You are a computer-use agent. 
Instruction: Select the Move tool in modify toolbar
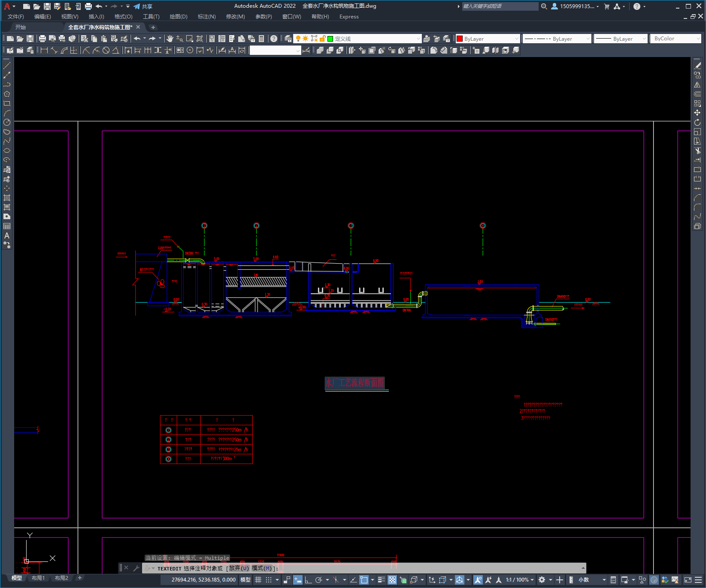pos(697,113)
